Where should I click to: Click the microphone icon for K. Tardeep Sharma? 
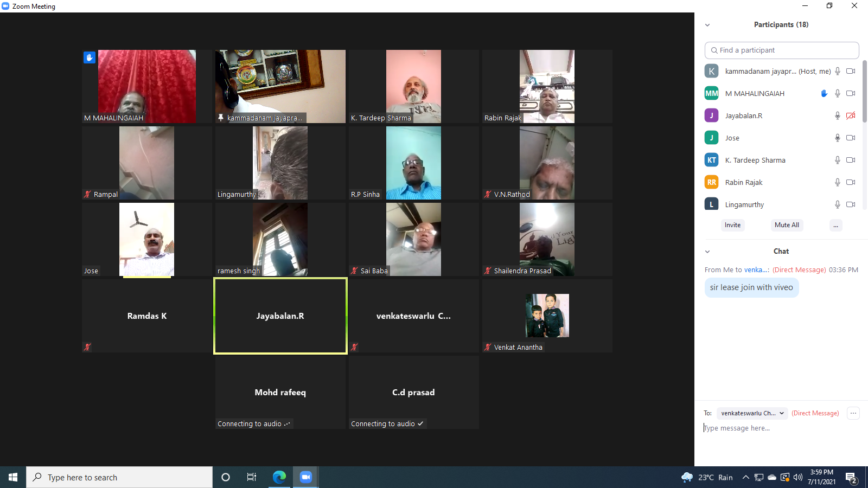click(838, 160)
